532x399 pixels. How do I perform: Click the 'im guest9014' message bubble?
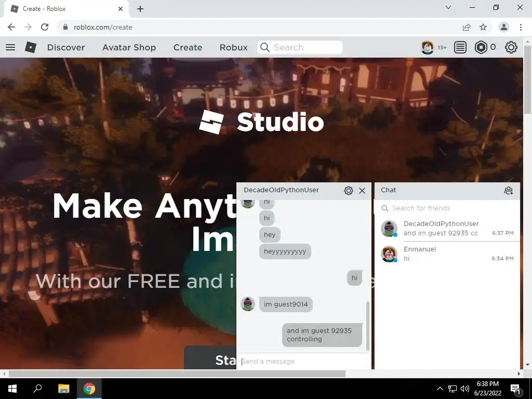coord(286,304)
